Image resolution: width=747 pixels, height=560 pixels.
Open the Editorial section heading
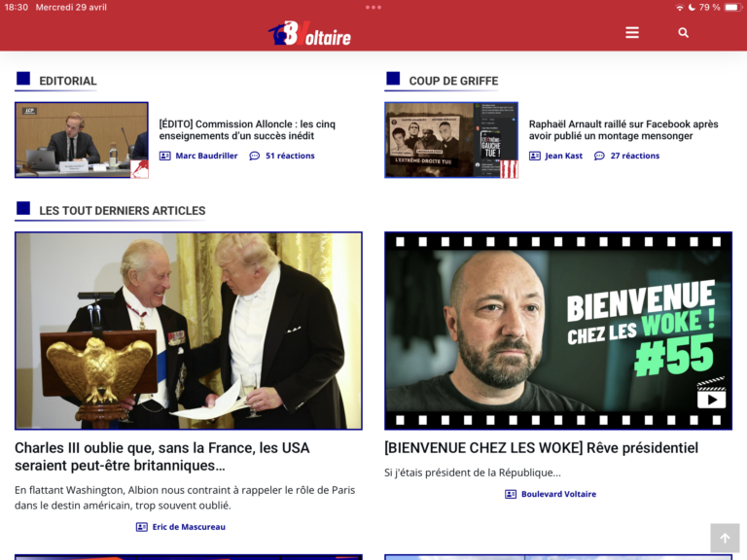67,81
